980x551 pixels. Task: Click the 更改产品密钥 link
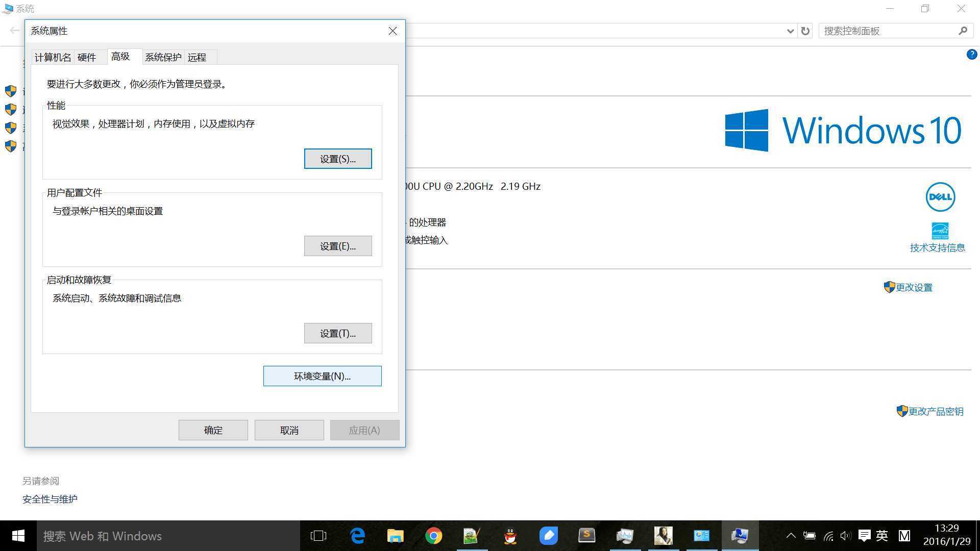[936, 412]
